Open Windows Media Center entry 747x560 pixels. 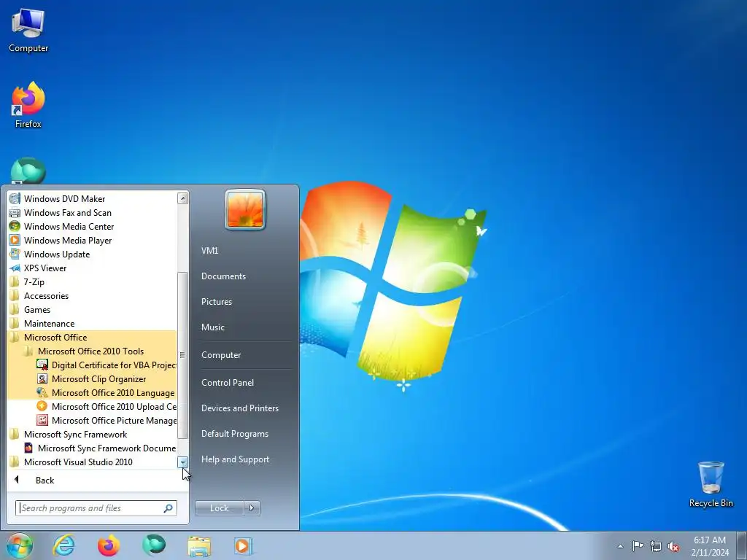[x=92, y=226]
